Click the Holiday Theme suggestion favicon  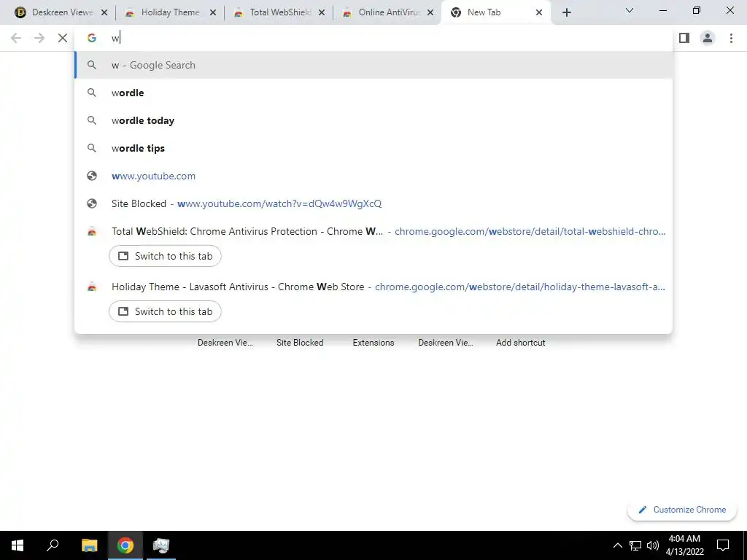point(91,287)
